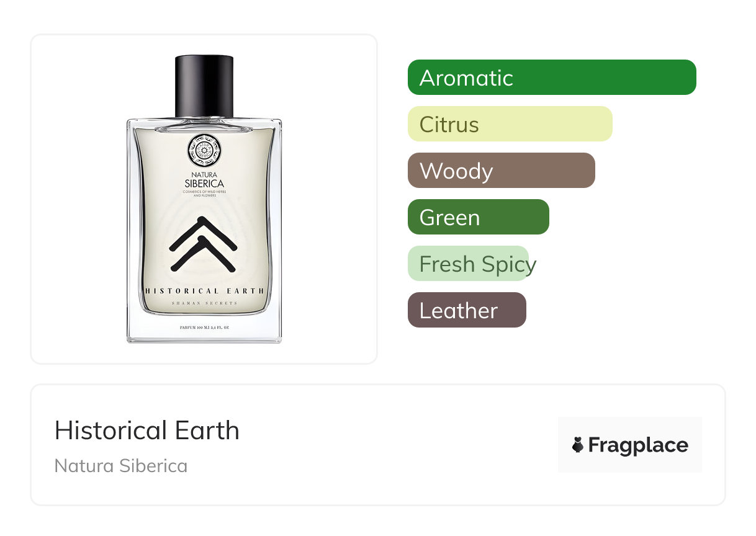Click the Fragplace wordmark text
Image resolution: width=756 pixels, height=536 pixels.
(638, 445)
